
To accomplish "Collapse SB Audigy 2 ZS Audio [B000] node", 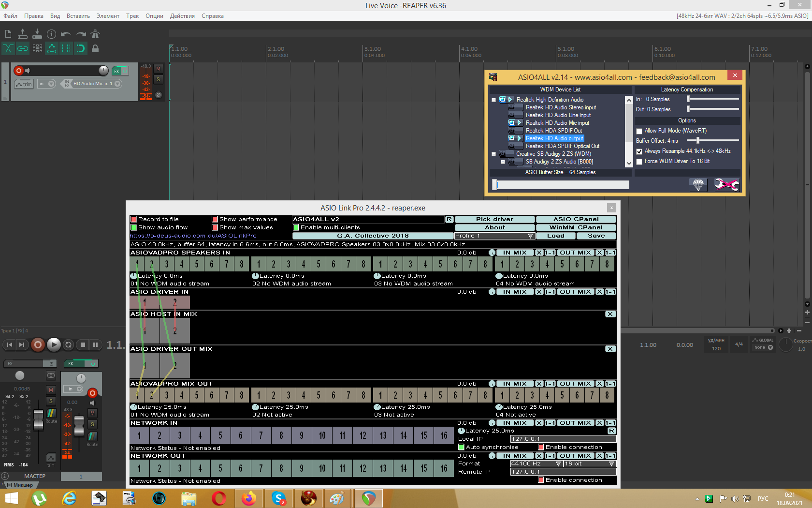I will tap(503, 162).
